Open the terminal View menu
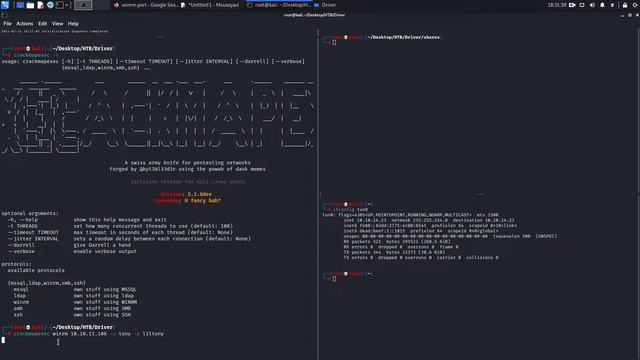640x360 pixels. [58, 24]
